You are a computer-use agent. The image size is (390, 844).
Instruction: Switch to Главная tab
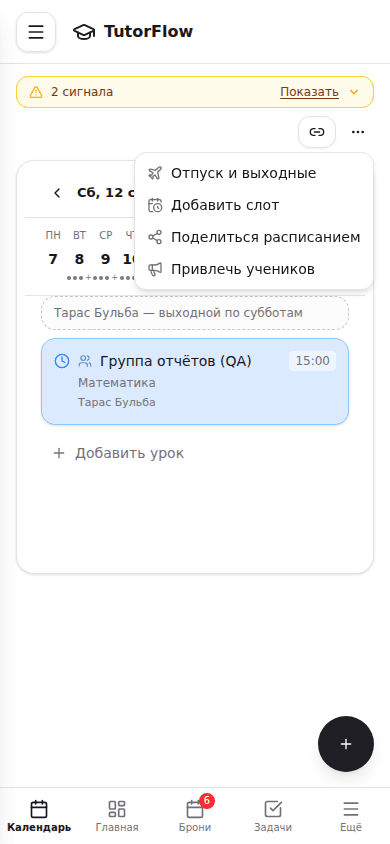pos(117,816)
